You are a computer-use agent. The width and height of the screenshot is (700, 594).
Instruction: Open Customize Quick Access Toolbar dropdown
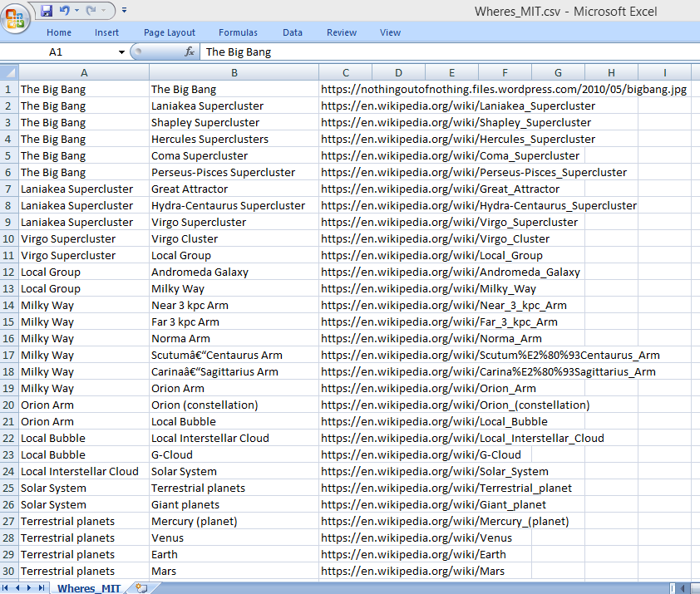[x=124, y=10]
